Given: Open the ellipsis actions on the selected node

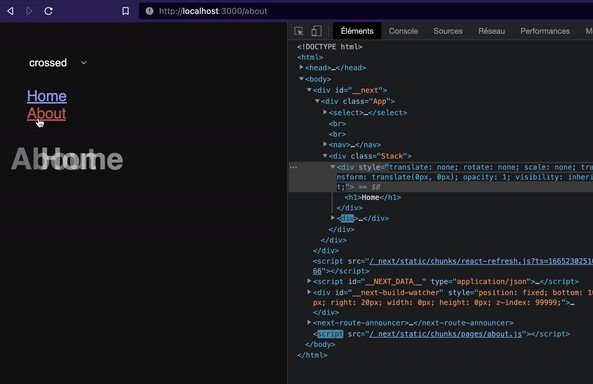Looking at the screenshot, I should 293,167.
